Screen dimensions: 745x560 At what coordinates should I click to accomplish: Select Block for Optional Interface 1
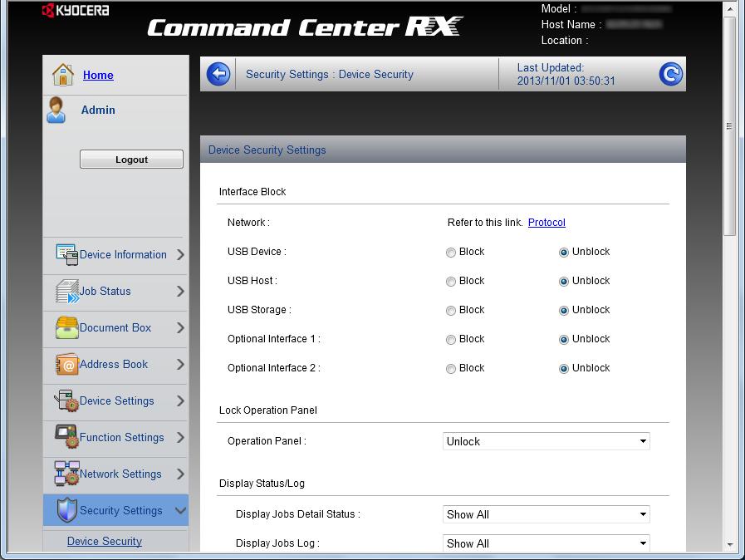tap(450, 340)
